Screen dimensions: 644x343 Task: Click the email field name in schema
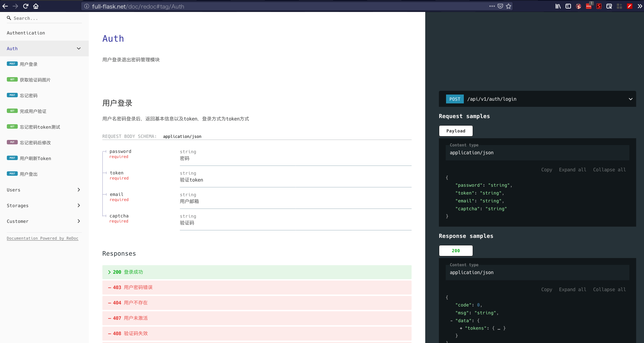117,194
